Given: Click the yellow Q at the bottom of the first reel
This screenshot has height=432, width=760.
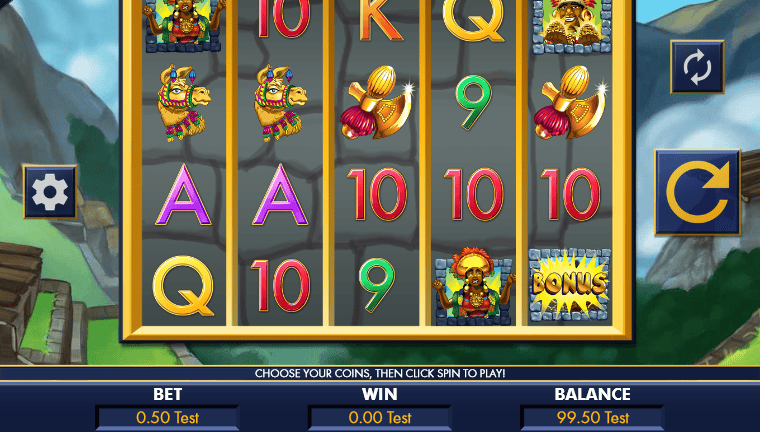Looking at the screenshot, I should pos(183,286).
